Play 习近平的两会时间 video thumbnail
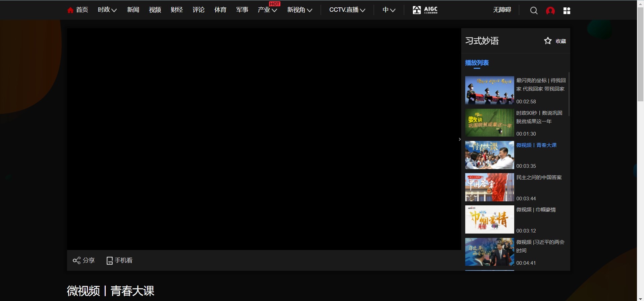The height and width of the screenshot is (301, 644). pyautogui.click(x=489, y=252)
